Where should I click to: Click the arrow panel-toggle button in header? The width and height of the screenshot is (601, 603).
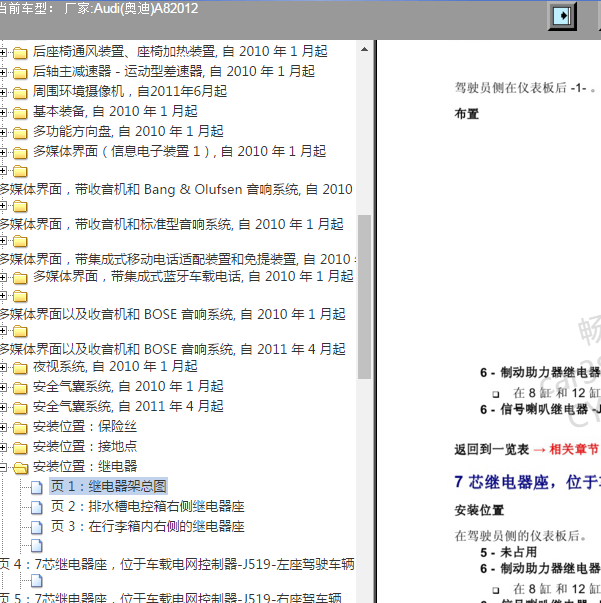(562, 16)
